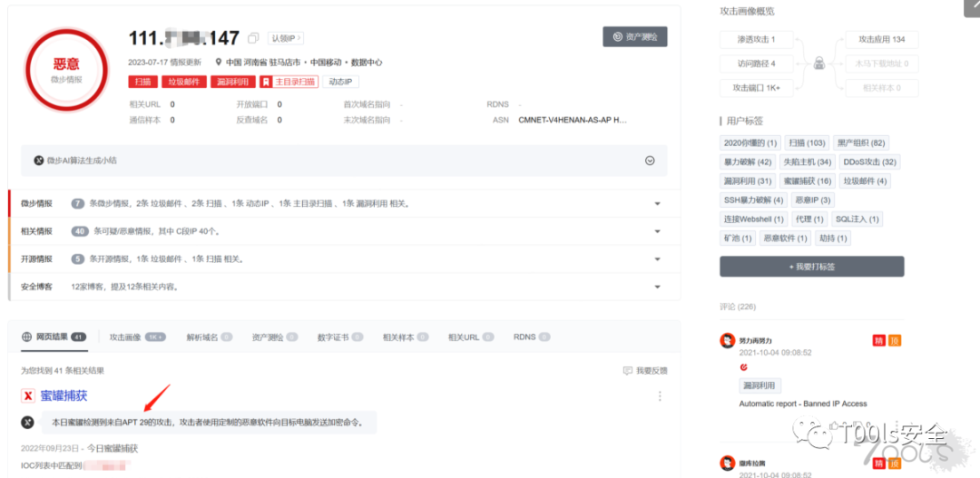Switch to the 资产测绘 tab
The width and height of the screenshot is (980, 478).
pos(275,337)
